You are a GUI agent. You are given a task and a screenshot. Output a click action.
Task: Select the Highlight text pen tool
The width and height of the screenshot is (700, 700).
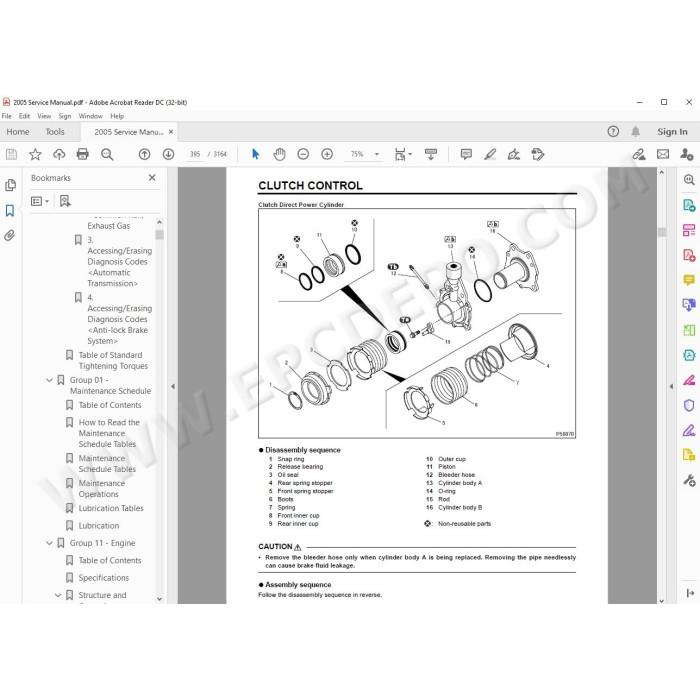coord(490,154)
